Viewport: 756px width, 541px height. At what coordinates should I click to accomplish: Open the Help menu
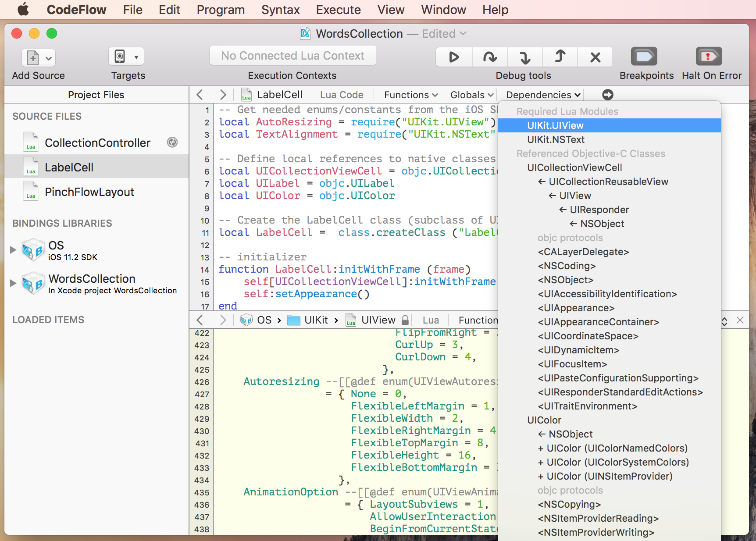495,10
